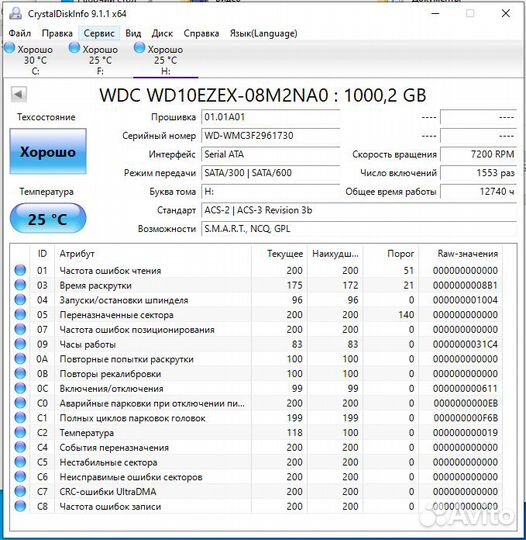This screenshot has width=526, height=540.
Task: Open the Файл menu
Action: click(x=20, y=33)
